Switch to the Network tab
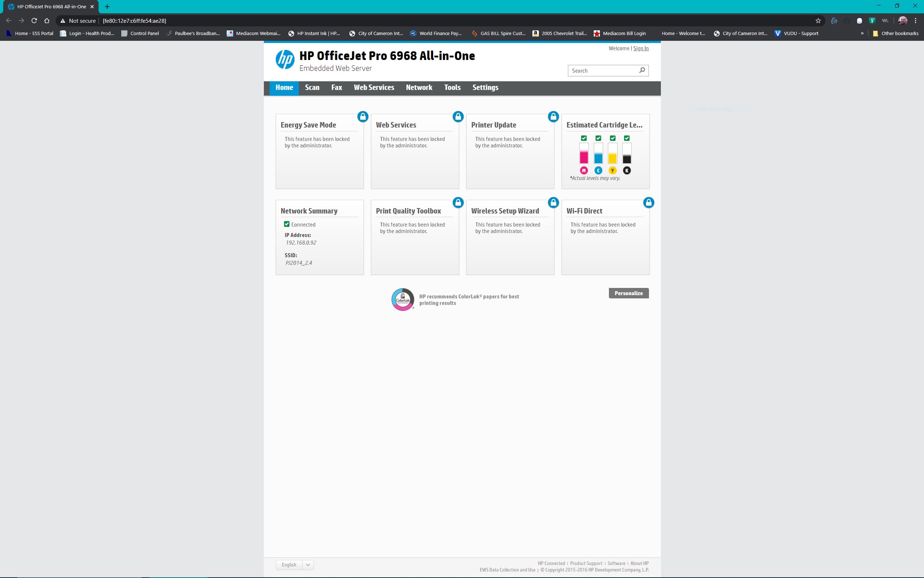 (x=419, y=87)
